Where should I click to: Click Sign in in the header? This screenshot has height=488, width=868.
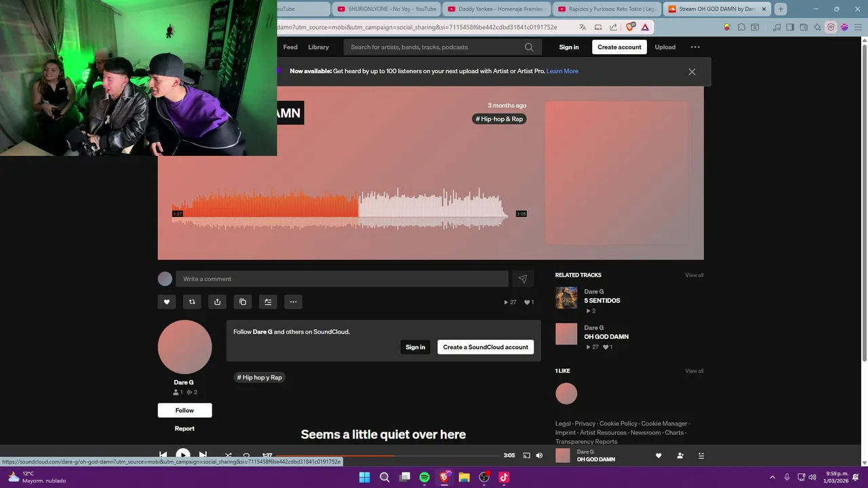coord(569,47)
